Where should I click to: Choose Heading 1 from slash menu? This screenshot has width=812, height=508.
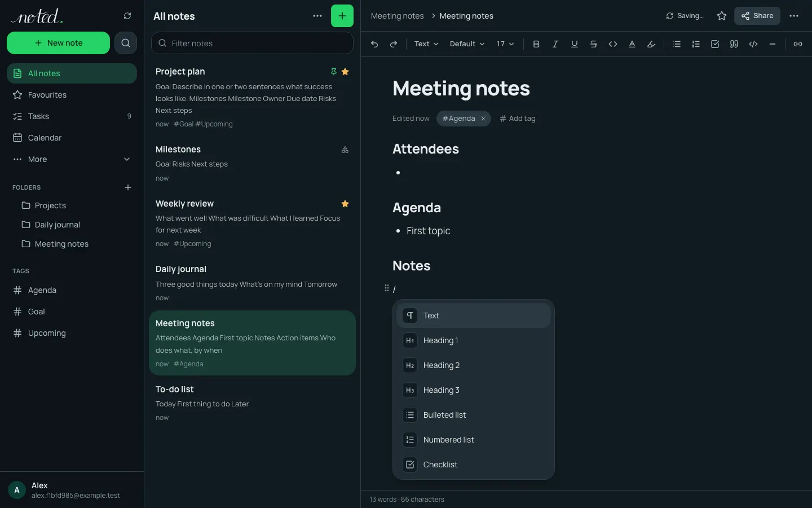click(x=474, y=340)
